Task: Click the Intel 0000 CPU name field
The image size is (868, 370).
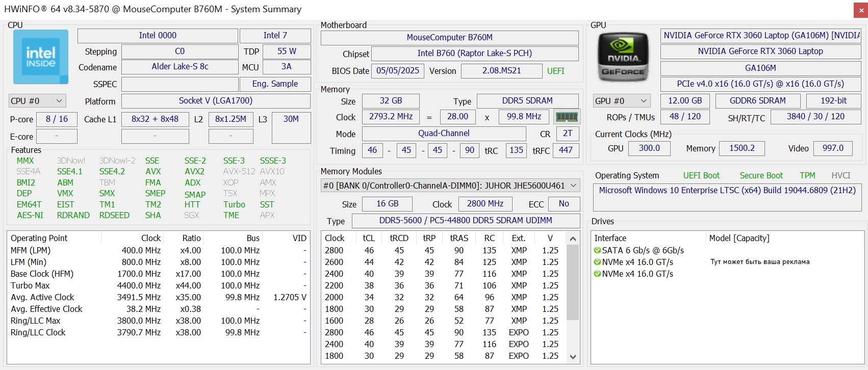Action: coord(158,36)
